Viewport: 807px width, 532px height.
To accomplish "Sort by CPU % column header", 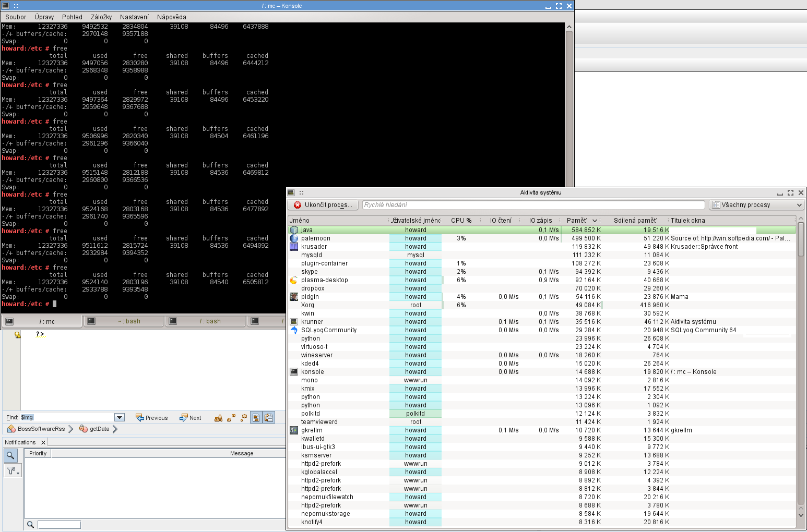I will point(461,221).
